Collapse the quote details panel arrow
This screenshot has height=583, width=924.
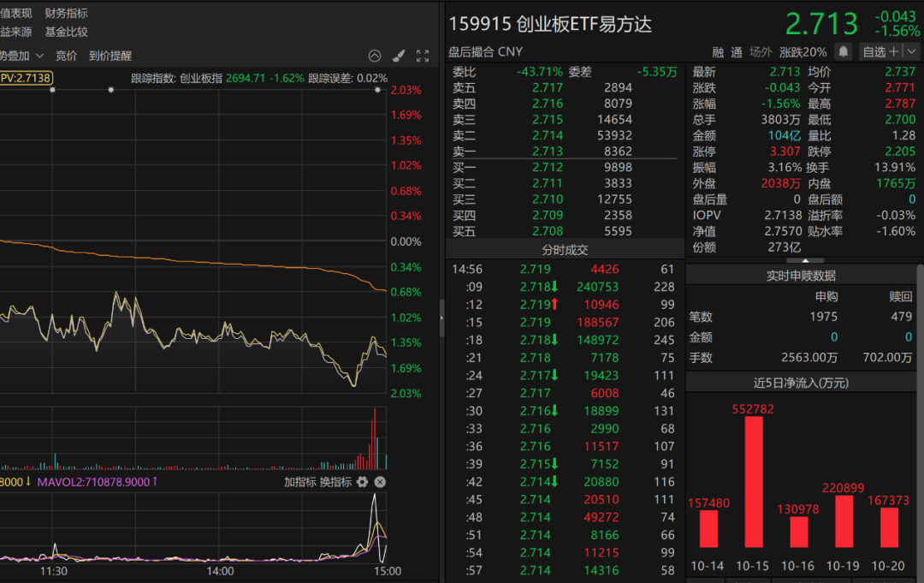point(806,260)
